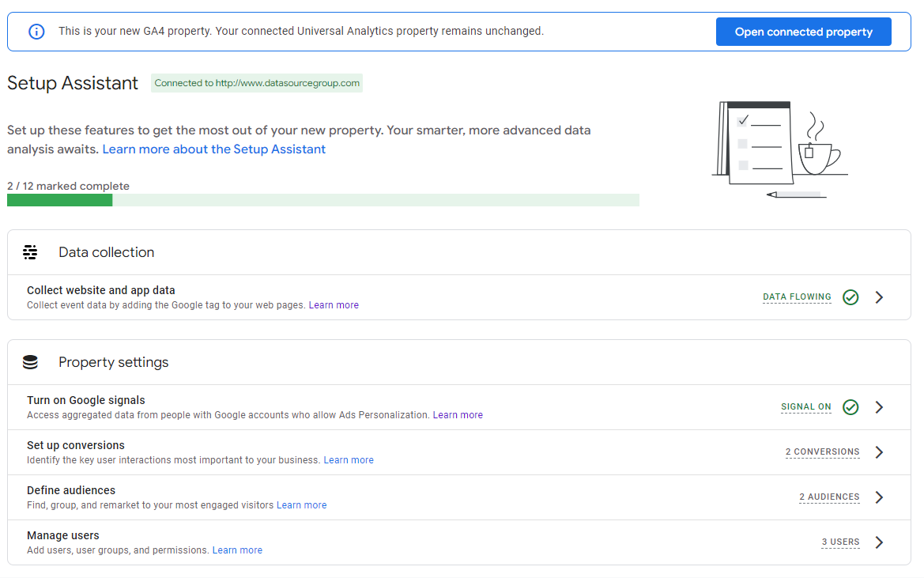Open the Define audiences chevron arrow

point(879,497)
